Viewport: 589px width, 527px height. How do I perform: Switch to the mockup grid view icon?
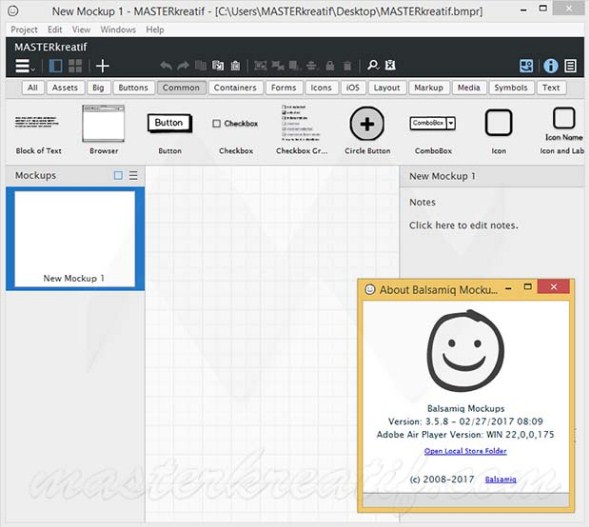75,66
